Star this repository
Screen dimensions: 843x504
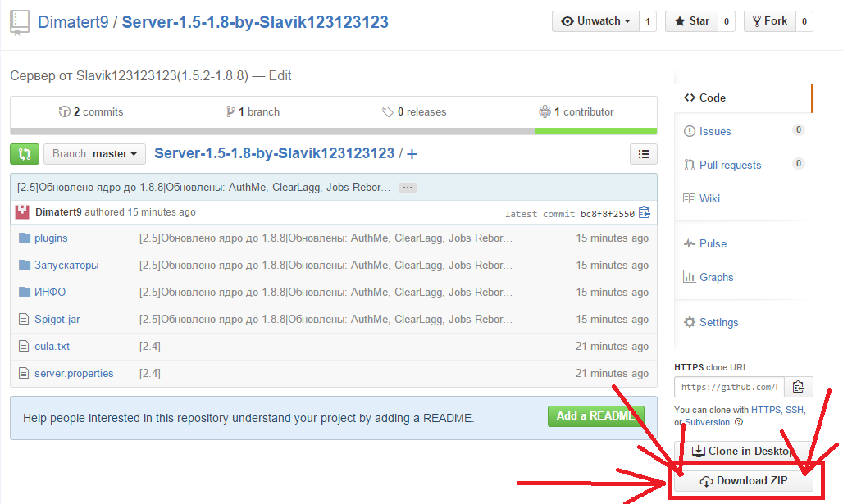(691, 21)
